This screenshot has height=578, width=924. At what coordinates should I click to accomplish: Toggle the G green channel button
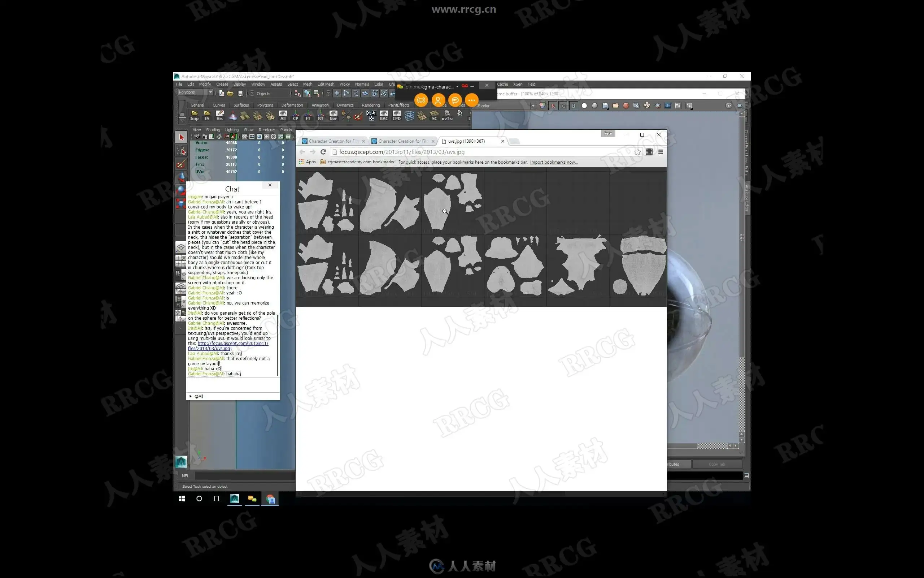coord(563,106)
